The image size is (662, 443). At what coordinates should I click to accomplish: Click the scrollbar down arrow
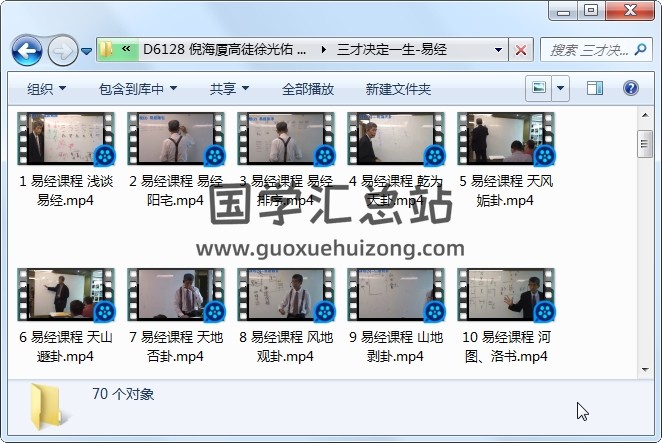[645, 370]
